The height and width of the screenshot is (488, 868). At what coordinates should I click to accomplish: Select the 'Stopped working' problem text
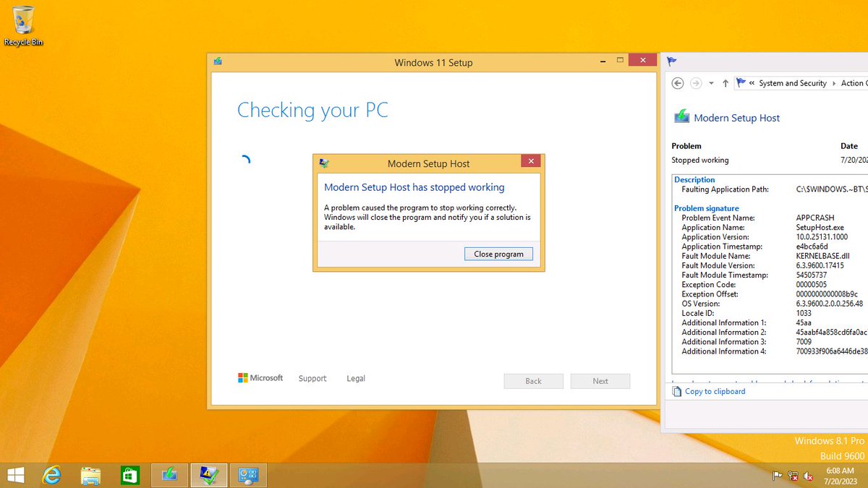(700, 160)
